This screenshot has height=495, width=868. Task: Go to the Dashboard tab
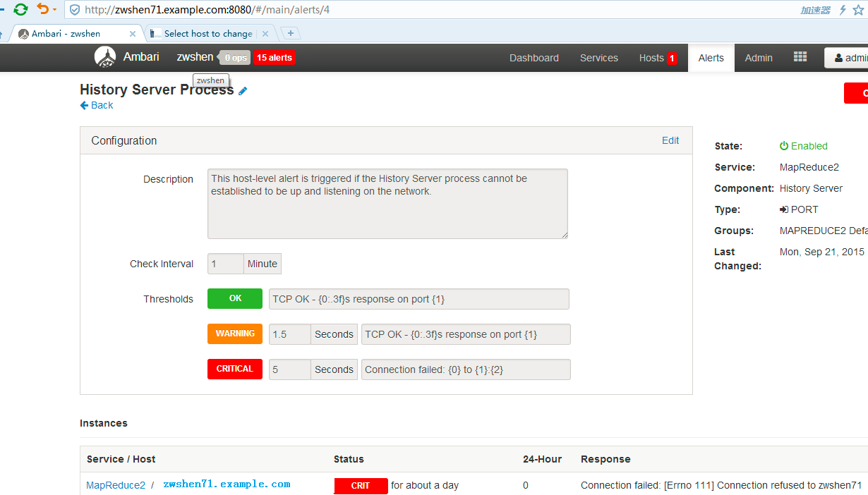click(534, 58)
